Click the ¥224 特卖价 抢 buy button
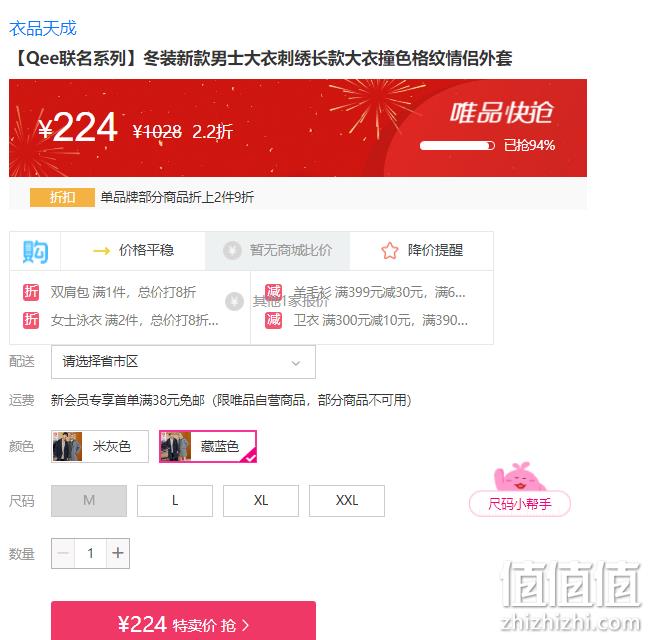This screenshot has width=650, height=640. (183, 622)
